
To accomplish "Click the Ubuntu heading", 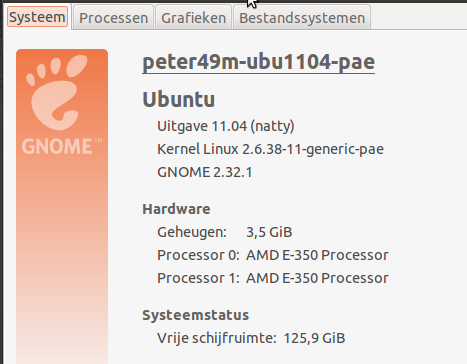I will point(179,99).
